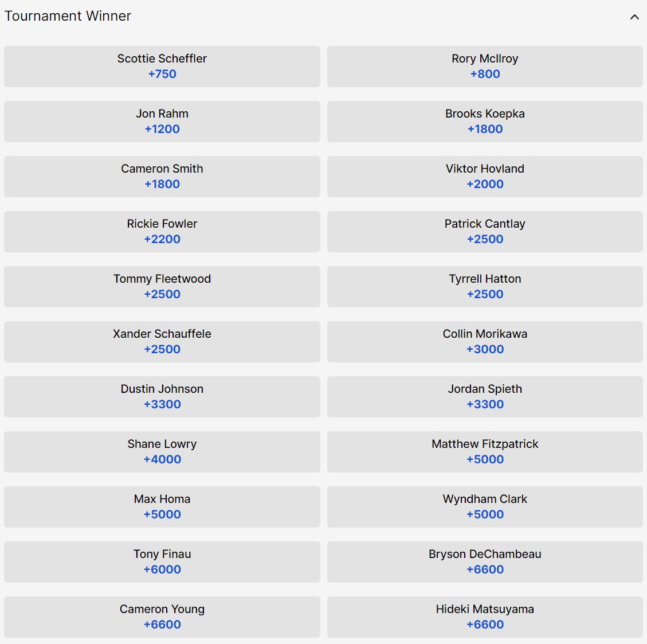Select Cameron Smith at +1800

click(x=162, y=177)
